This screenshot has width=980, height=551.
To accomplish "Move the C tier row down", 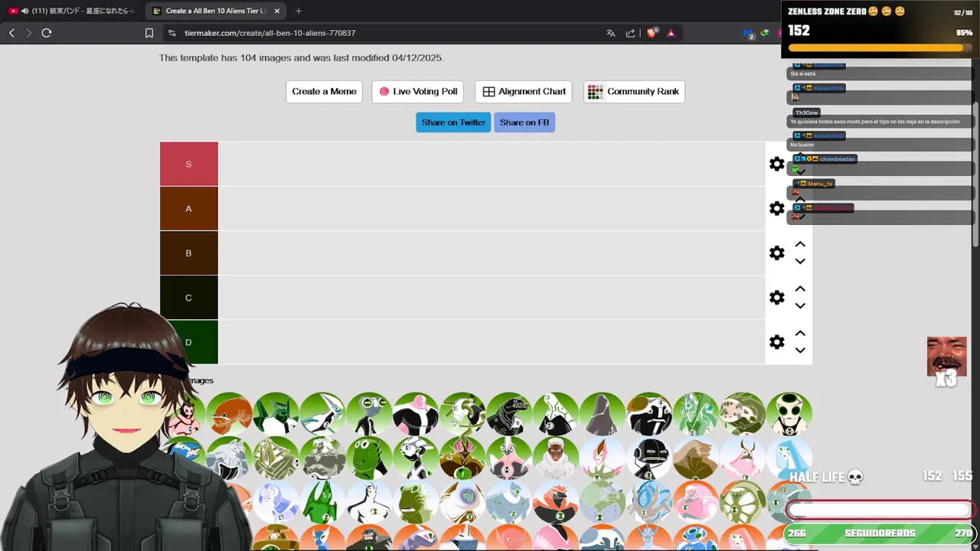I will coord(800,306).
